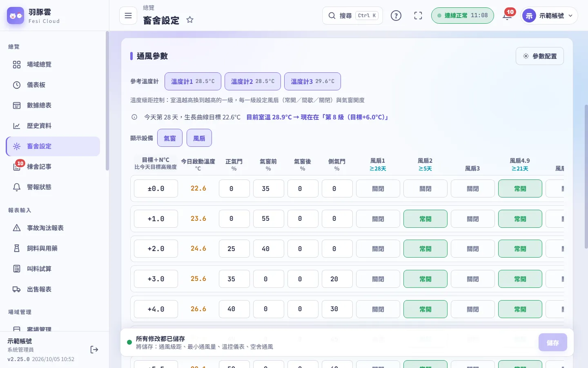Edit 氣窗前 value 55 in +1.0 row

268,219
